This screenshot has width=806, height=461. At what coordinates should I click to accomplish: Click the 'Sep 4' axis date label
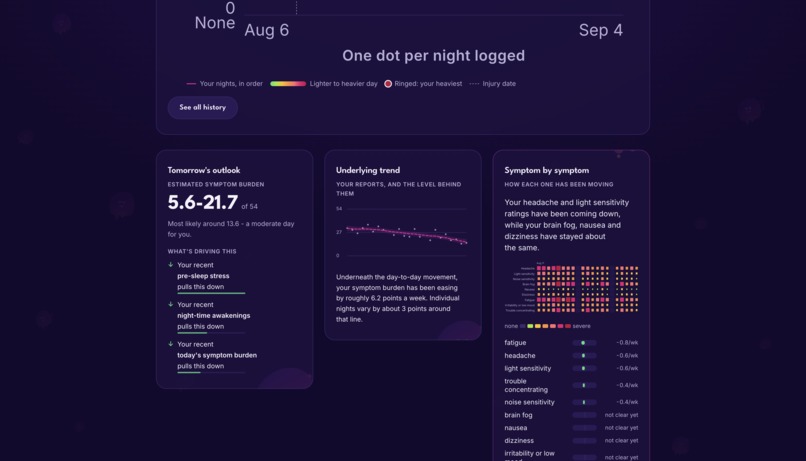click(600, 30)
